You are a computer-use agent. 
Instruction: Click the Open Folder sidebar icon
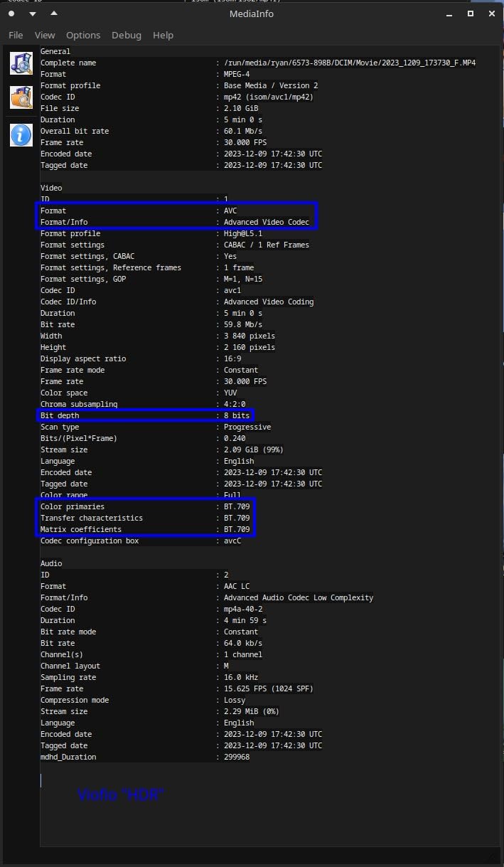(21, 97)
